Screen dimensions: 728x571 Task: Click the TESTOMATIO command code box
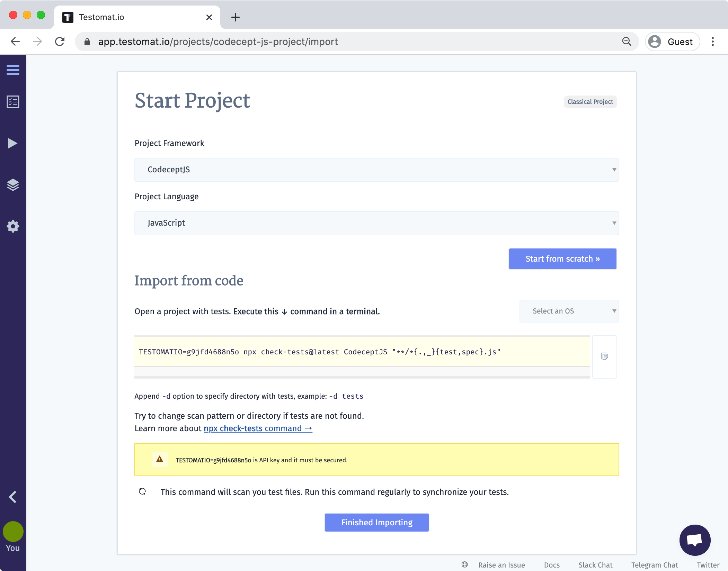point(362,352)
